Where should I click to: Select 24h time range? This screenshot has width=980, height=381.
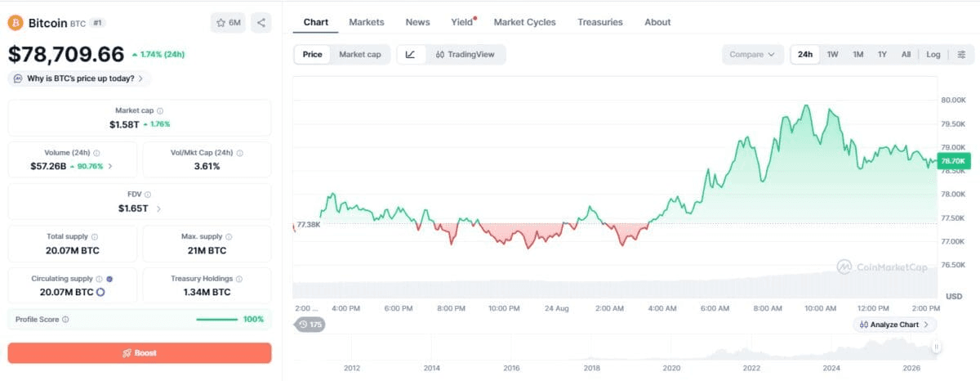[x=805, y=55]
